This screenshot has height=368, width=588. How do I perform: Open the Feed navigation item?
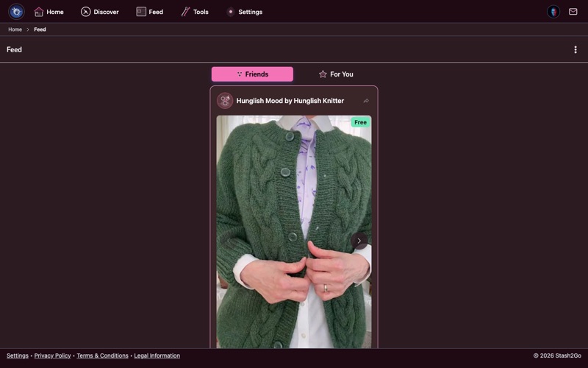(x=150, y=12)
